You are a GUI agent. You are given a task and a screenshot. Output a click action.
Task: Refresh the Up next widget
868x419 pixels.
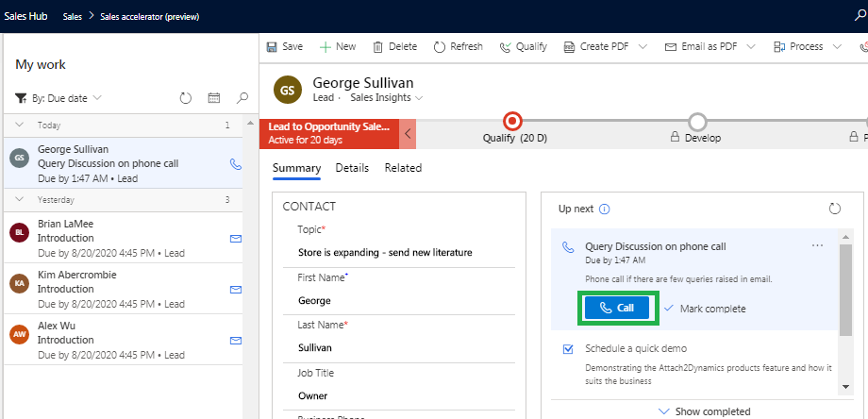(835, 209)
